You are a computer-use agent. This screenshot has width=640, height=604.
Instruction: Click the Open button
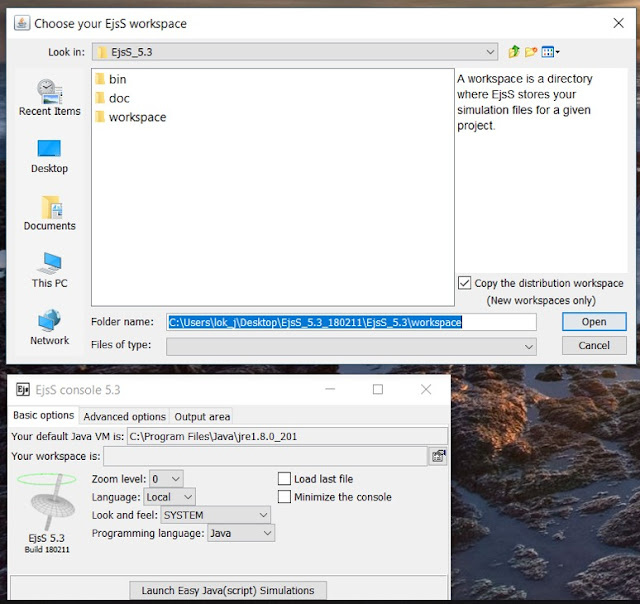[594, 322]
